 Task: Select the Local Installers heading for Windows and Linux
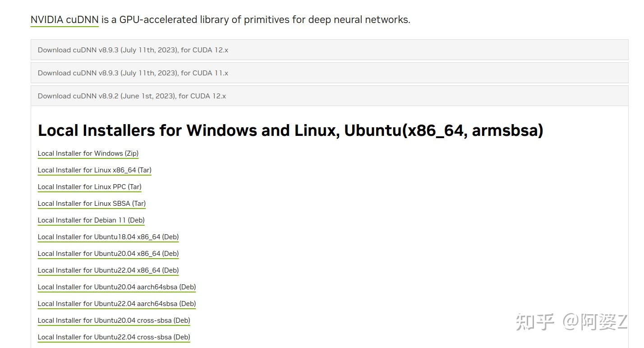click(291, 130)
